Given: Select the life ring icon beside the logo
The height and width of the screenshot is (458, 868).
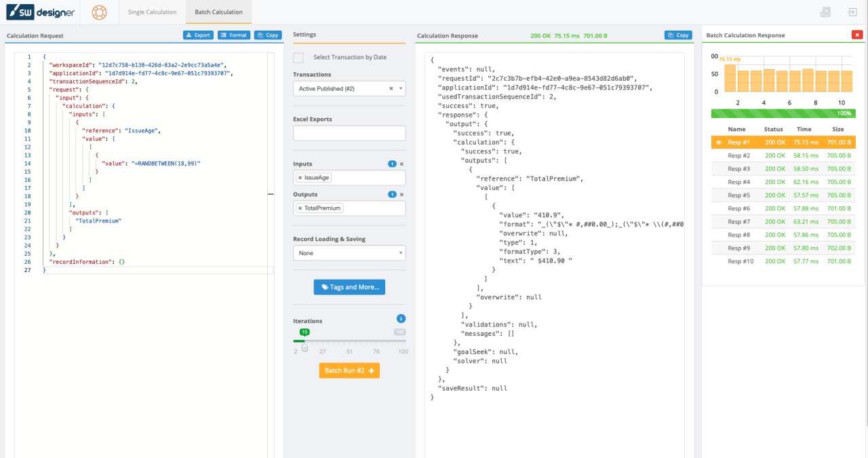Looking at the screenshot, I should (x=100, y=12).
